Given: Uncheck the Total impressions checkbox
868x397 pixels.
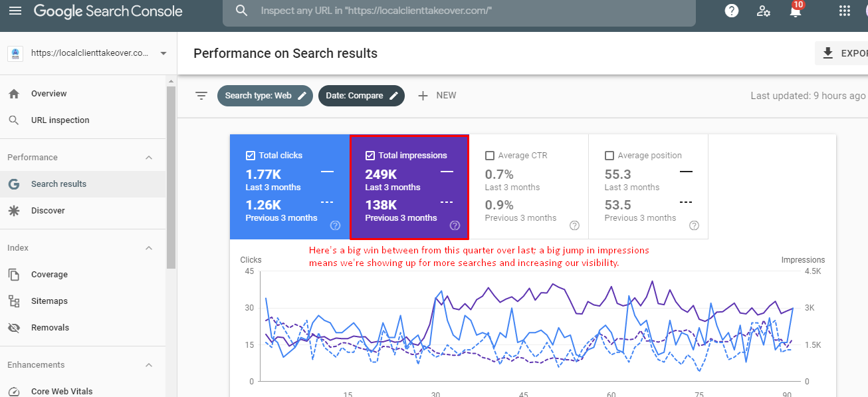Looking at the screenshot, I should pyautogui.click(x=370, y=156).
